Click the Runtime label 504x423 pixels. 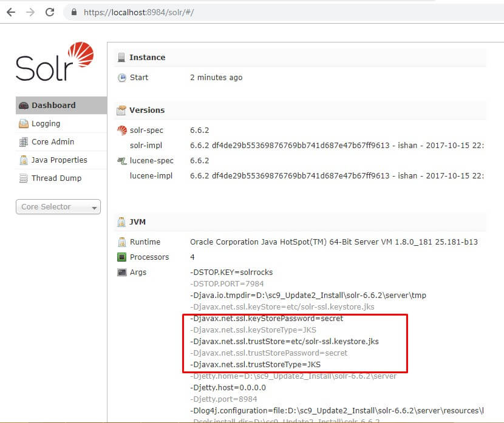(145, 242)
